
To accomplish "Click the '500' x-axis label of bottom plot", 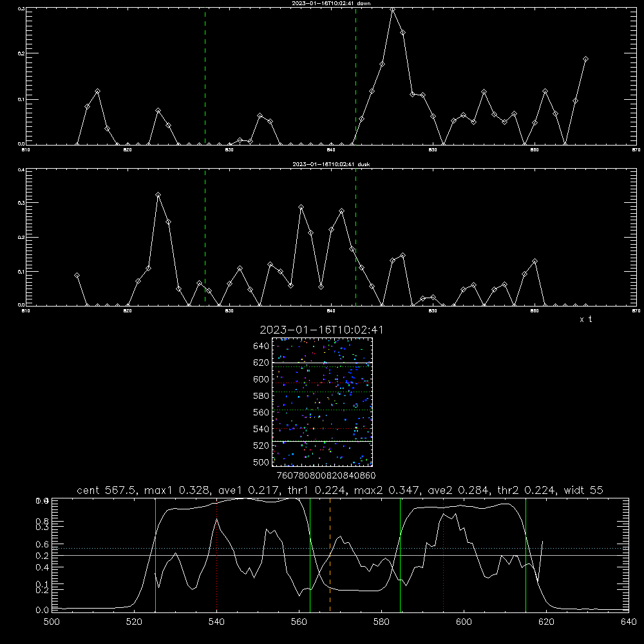I will pyautogui.click(x=52, y=622).
